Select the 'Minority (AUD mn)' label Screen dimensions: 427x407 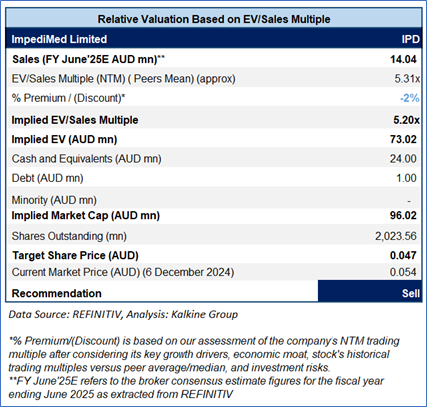coord(54,200)
